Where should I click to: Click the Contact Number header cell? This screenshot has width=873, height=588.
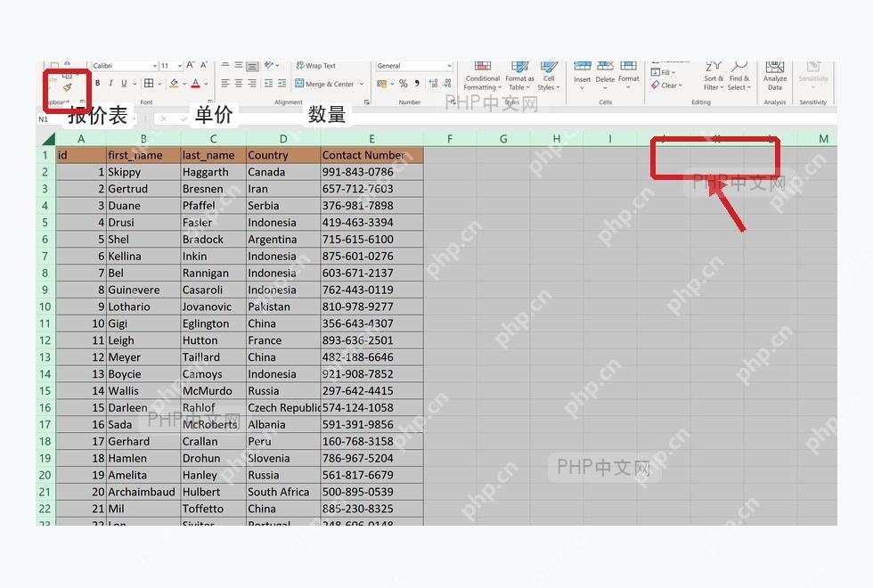(372, 155)
